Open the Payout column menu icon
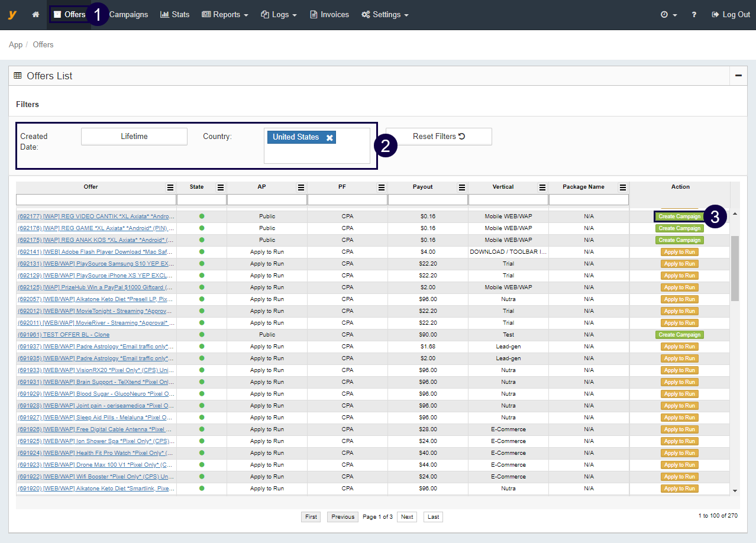The image size is (756, 543). tap(461, 188)
